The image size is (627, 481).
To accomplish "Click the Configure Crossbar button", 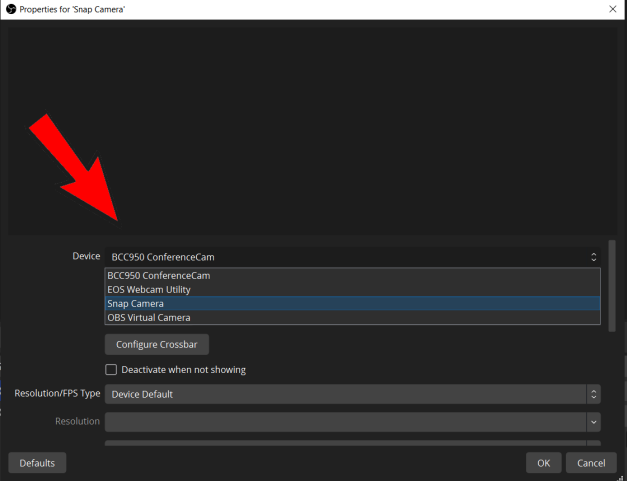I will pos(156,344).
